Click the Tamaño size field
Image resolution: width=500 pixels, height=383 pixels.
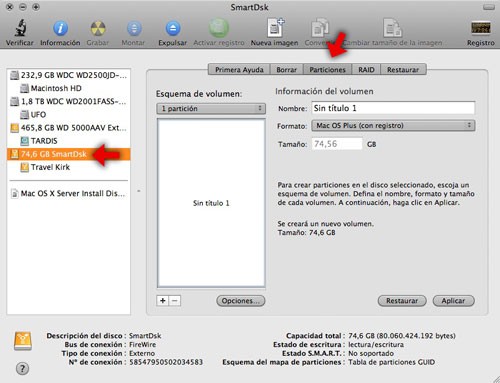pos(337,144)
